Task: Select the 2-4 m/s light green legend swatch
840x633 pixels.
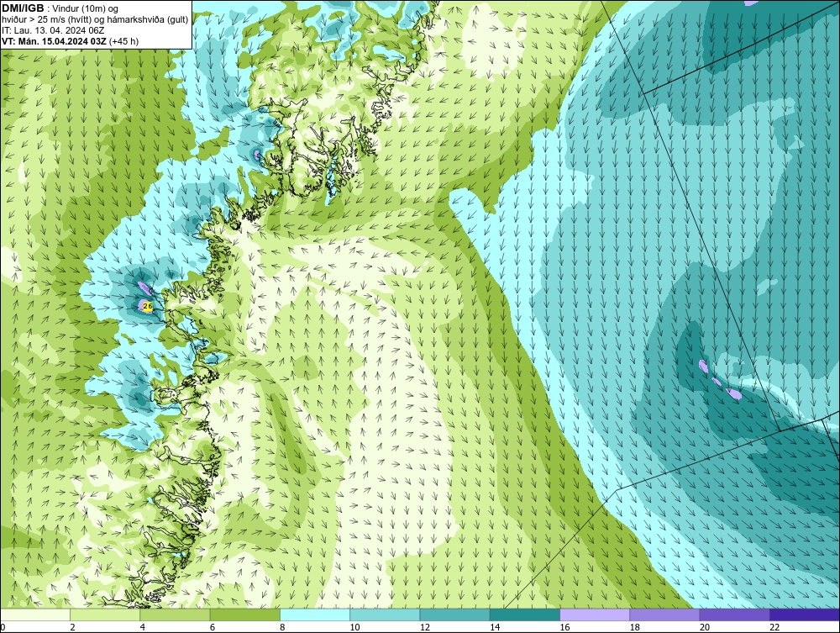Action: pyautogui.click(x=105, y=615)
